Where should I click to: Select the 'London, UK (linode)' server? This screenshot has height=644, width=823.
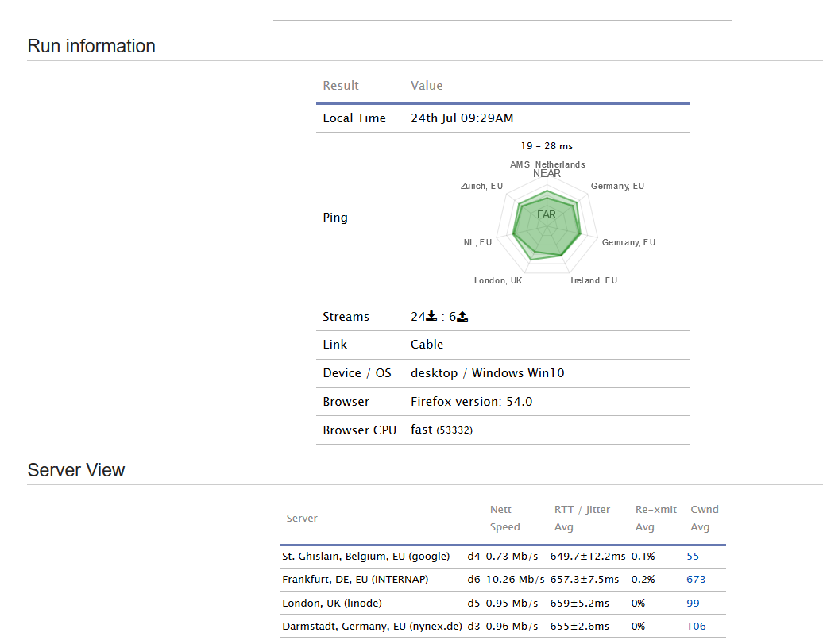tap(332, 603)
